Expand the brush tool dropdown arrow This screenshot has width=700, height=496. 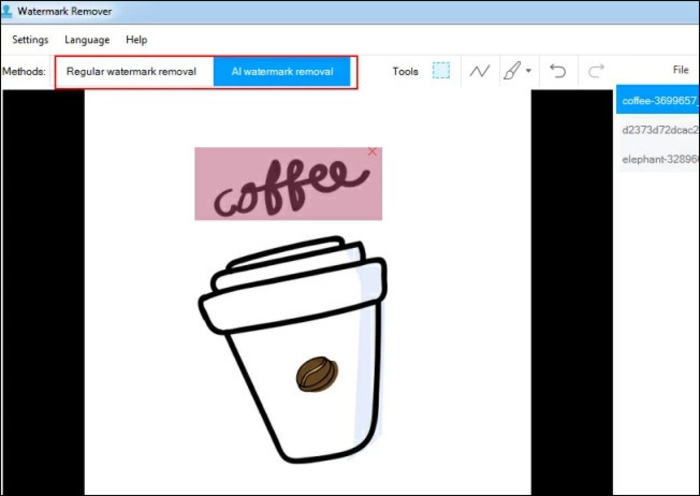click(529, 71)
